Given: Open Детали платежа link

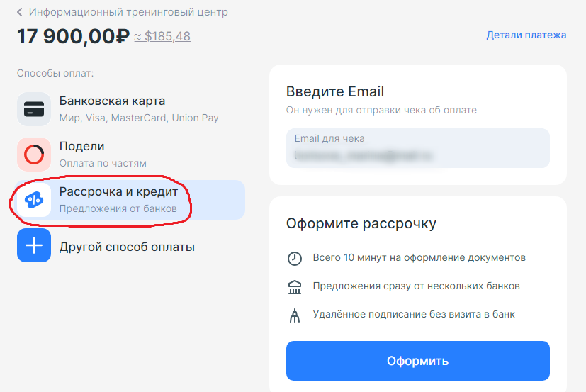Looking at the screenshot, I should pyautogui.click(x=526, y=35).
